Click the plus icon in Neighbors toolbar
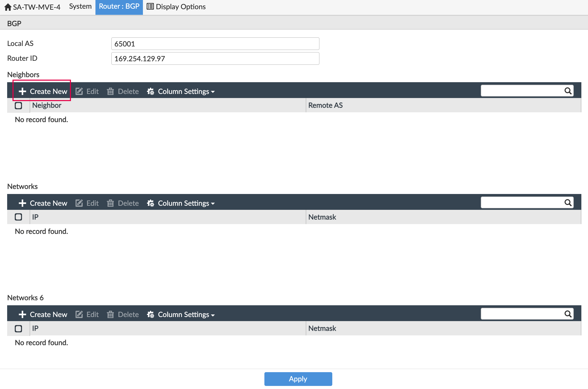Viewport: 588px width, 389px height. [22, 91]
